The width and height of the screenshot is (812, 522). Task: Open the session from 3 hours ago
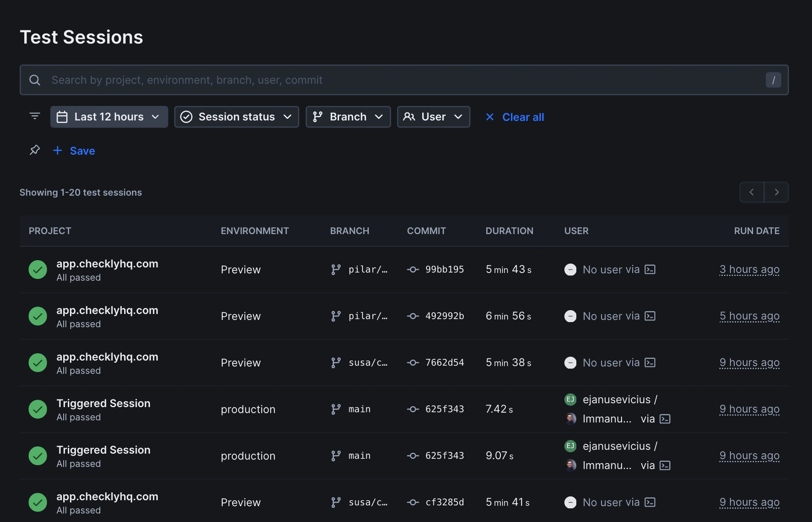click(x=749, y=270)
